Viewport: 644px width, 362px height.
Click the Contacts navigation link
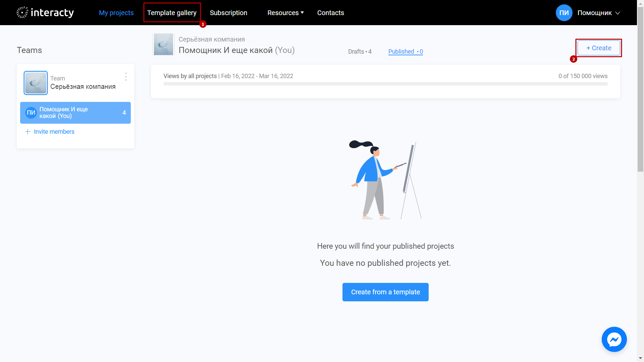[331, 12]
